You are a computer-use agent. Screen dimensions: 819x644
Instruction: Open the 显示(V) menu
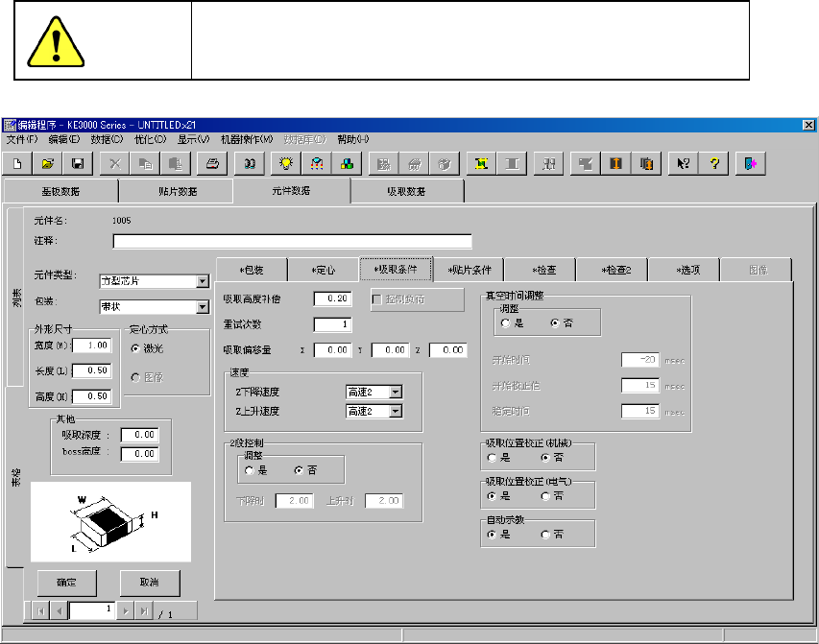pyautogui.click(x=193, y=139)
